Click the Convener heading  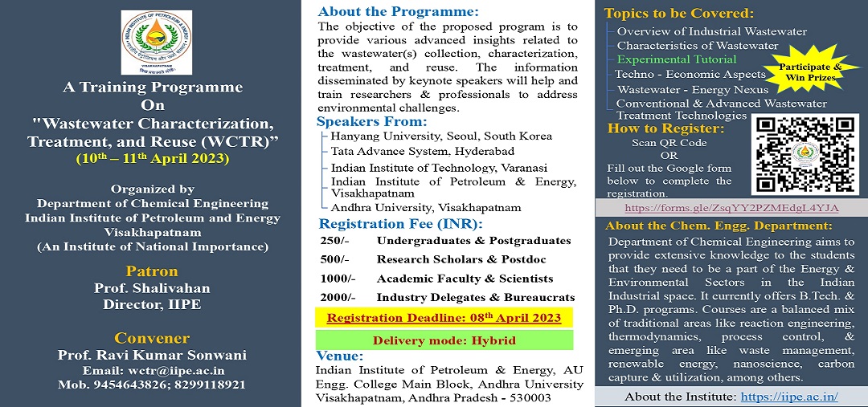pyautogui.click(x=152, y=338)
